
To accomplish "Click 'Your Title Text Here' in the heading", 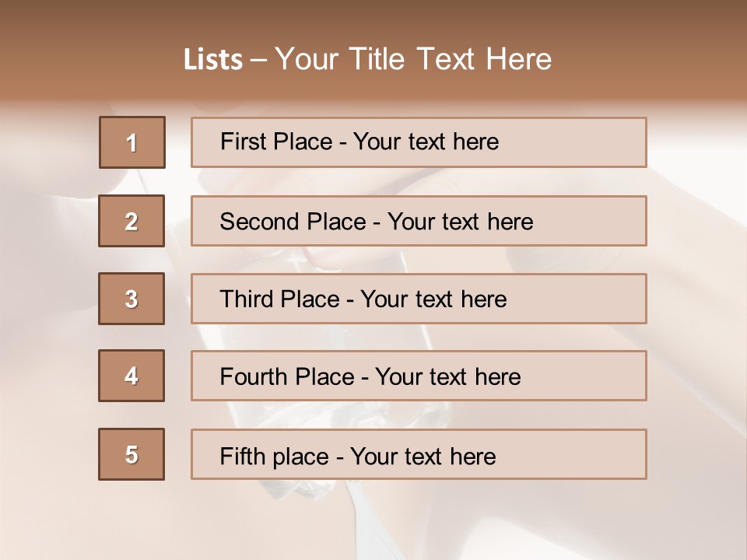I will pyautogui.click(x=413, y=59).
